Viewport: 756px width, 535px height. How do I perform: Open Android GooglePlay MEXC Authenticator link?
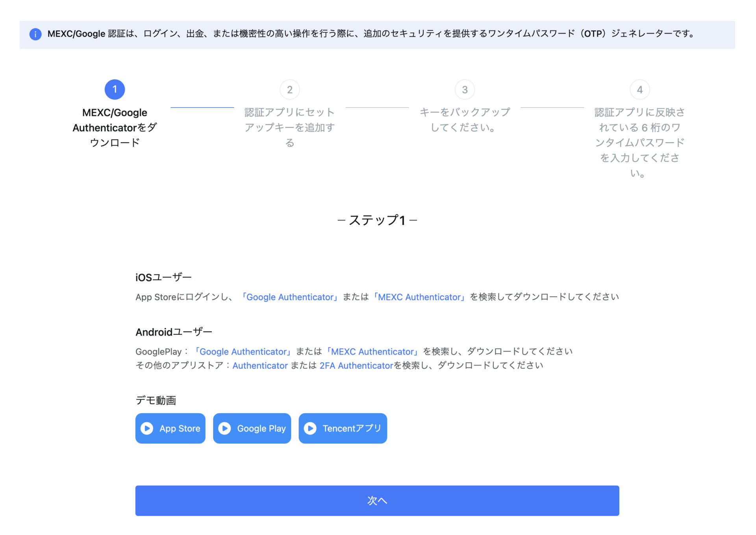pyautogui.click(x=372, y=351)
